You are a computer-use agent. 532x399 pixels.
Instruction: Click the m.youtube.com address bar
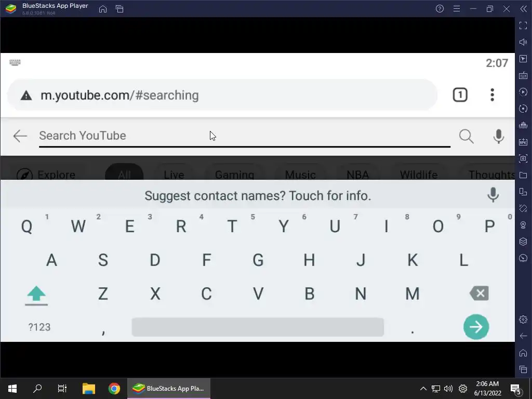pyautogui.click(x=222, y=95)
